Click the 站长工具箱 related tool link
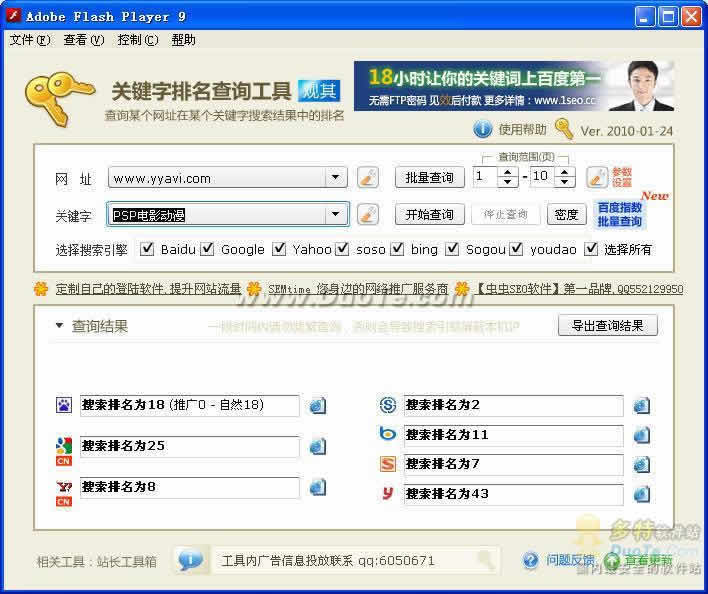The width and height of the screenshot is (708, 594). pyautogui.click(x=126, y=562)
